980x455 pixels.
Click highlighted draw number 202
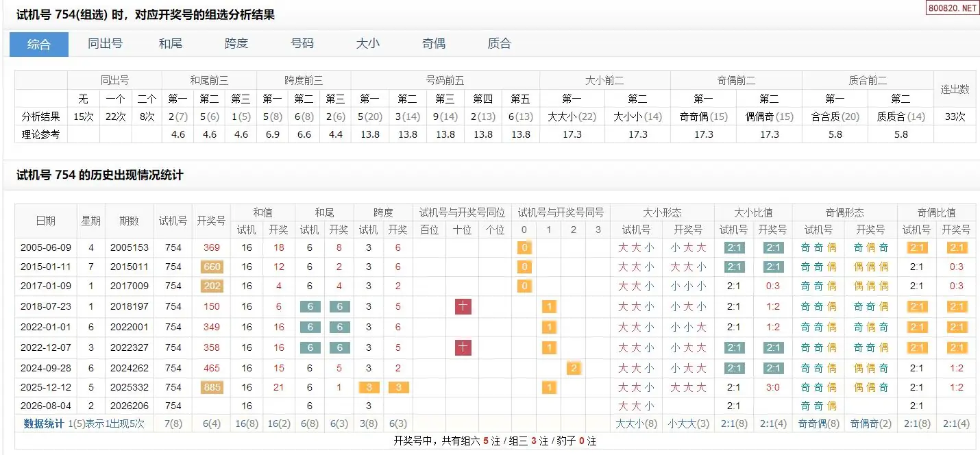(x=212, y=286)
